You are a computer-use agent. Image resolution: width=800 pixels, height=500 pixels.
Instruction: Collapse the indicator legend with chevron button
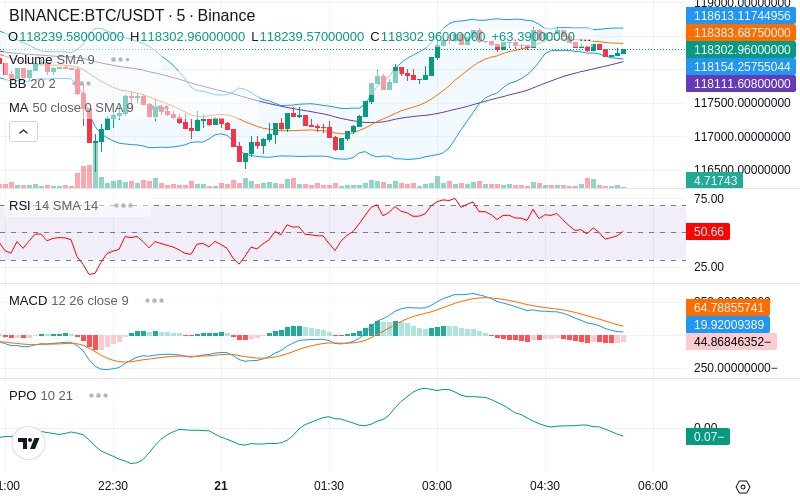click(x=23, y=132)
